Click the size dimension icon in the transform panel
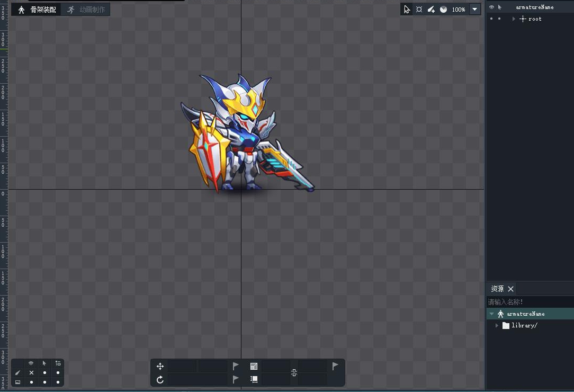The image size is (574, 392). click(x=254, y=379)
